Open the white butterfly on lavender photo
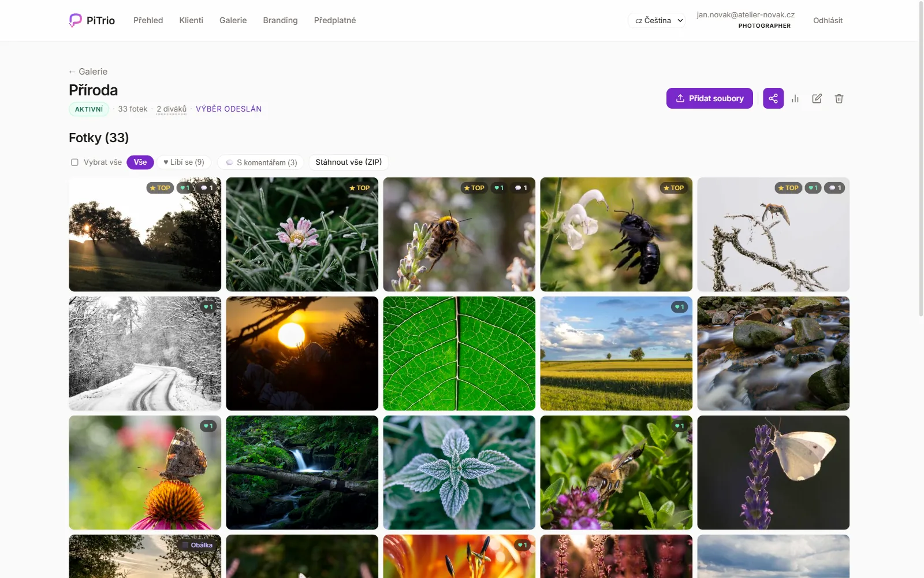924x578 pixels. click(773, 473)
